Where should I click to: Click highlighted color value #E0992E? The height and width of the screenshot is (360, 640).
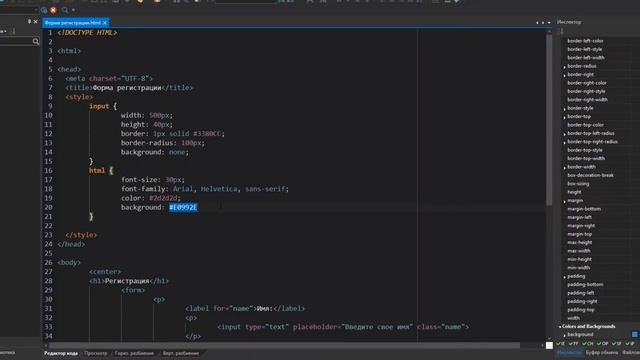pyautogui.click(x=183, y=207)
